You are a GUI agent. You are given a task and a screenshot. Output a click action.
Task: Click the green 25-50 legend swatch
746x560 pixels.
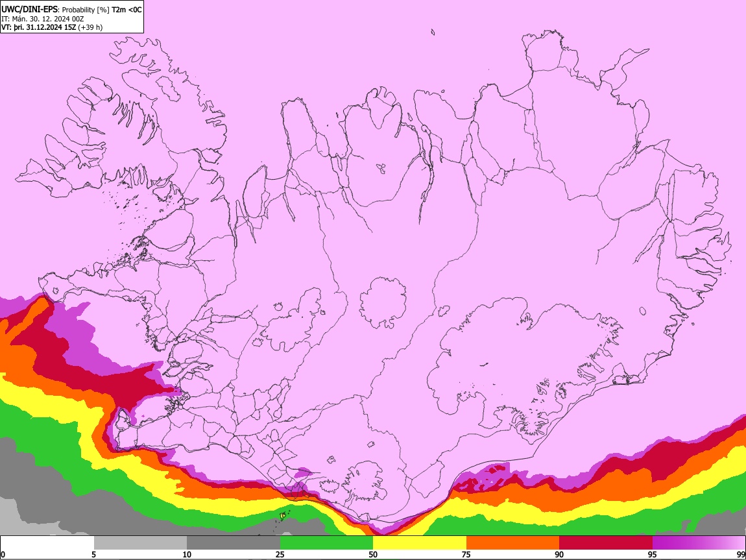tap(326, 542)
